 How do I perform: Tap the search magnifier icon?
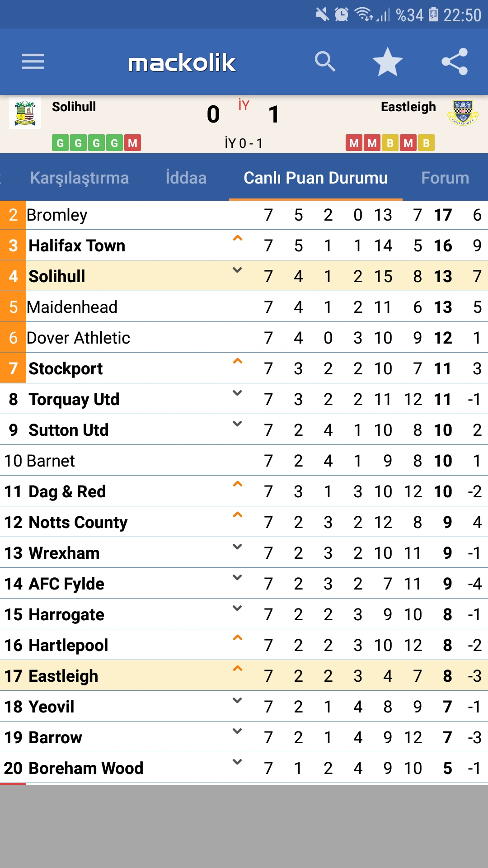tap(325, 61)
